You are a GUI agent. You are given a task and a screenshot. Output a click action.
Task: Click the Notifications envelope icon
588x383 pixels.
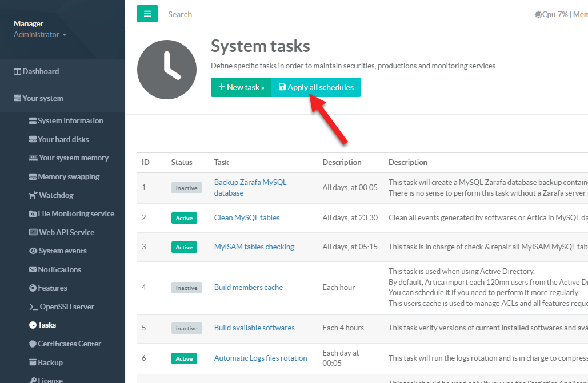(x=33, y=269)
